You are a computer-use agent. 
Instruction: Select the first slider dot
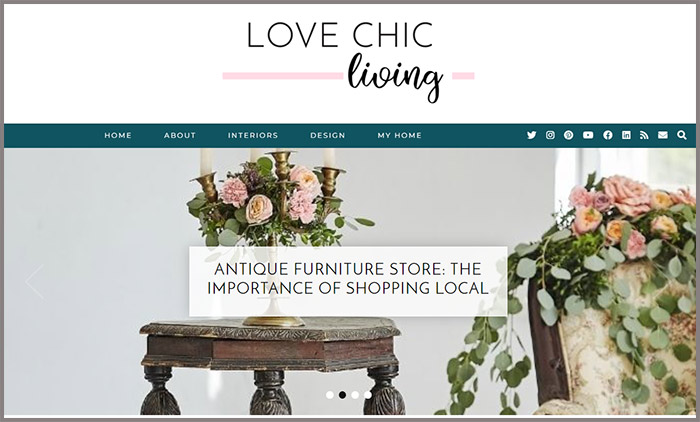329,395
